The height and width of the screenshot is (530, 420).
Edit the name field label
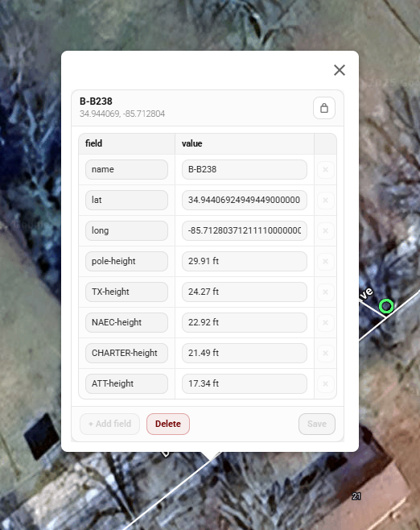pyautogui.click(x=126, y=170)
